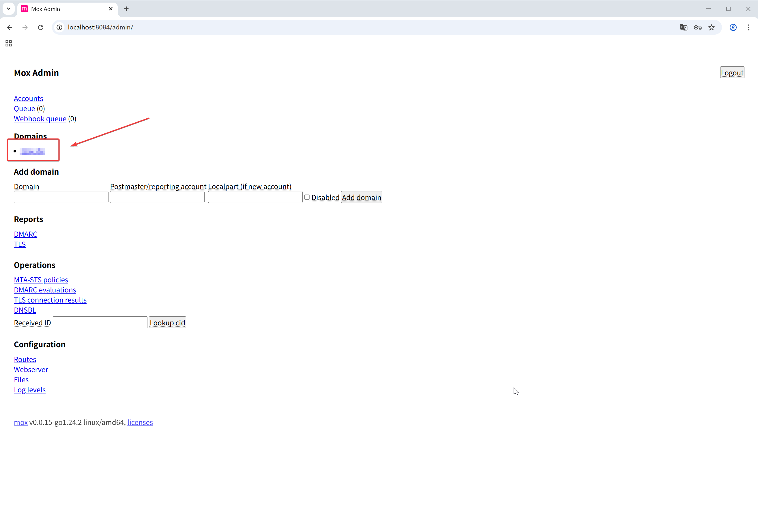
Task: Open a new browser tab
Action: coord(126,9)
